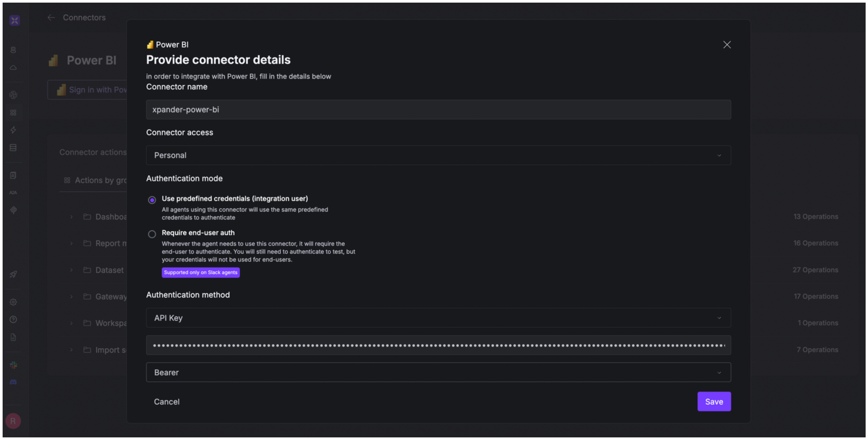868x440 pixels.
Task: Click the Save button
Action: click(x=714, y=402)
